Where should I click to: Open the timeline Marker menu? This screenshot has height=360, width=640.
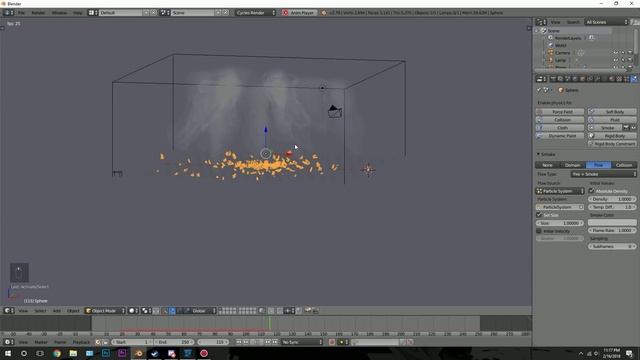pos(41,342)
